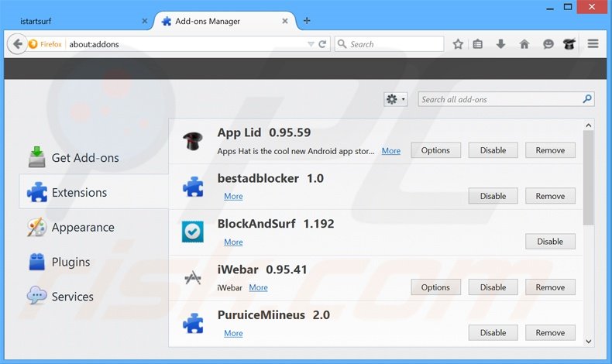Viewport: 612px width, 364px height.
Task: Close the Add-ons Manager tab
Action: pos(285,21)
